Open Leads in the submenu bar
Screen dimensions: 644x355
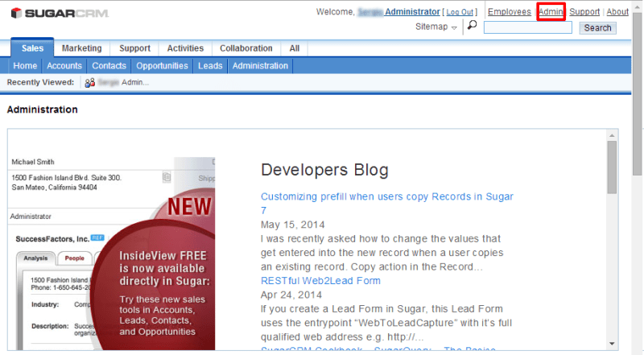tap(210, 66)
